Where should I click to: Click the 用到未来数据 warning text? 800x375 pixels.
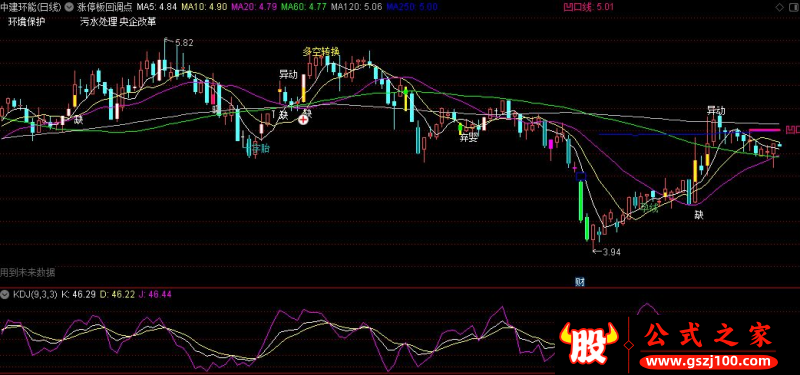click(x=28, y=272)
